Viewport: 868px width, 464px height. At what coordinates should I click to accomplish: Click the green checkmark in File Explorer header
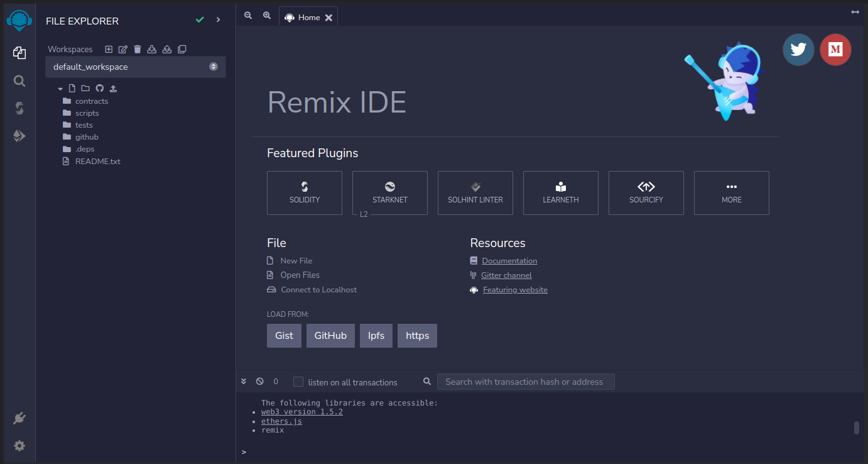(200, 20)
